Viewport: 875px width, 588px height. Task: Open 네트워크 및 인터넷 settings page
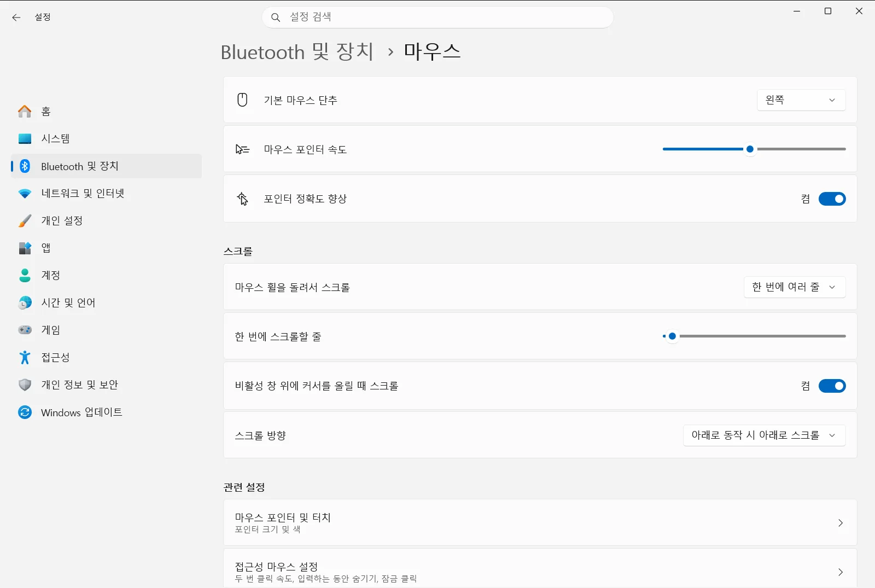107,194
